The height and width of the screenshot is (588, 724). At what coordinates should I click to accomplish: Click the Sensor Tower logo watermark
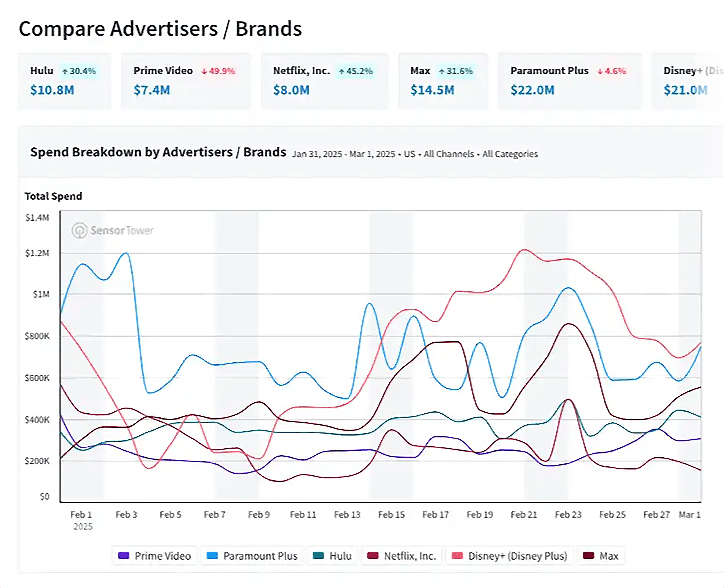tap(113, 230)
